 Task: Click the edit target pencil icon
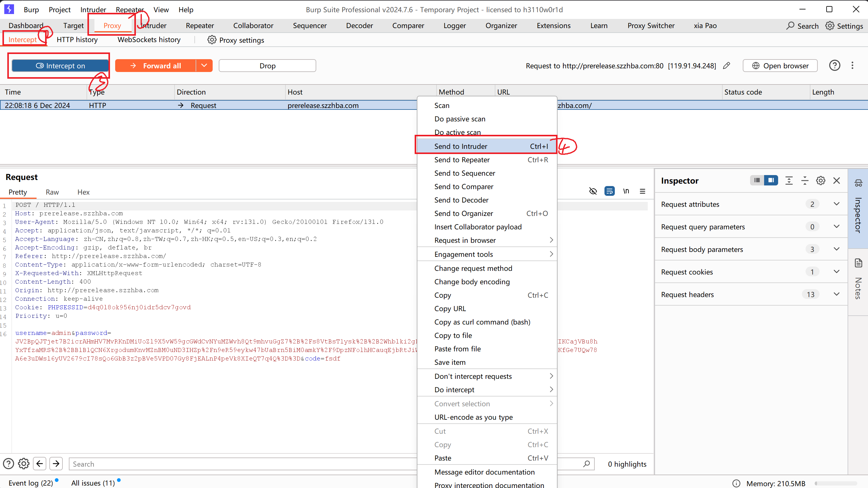tap(726, 66)
